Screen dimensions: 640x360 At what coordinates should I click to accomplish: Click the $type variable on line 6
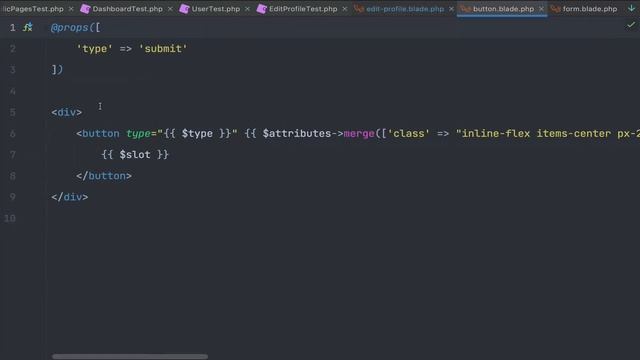tap(197, 133)
